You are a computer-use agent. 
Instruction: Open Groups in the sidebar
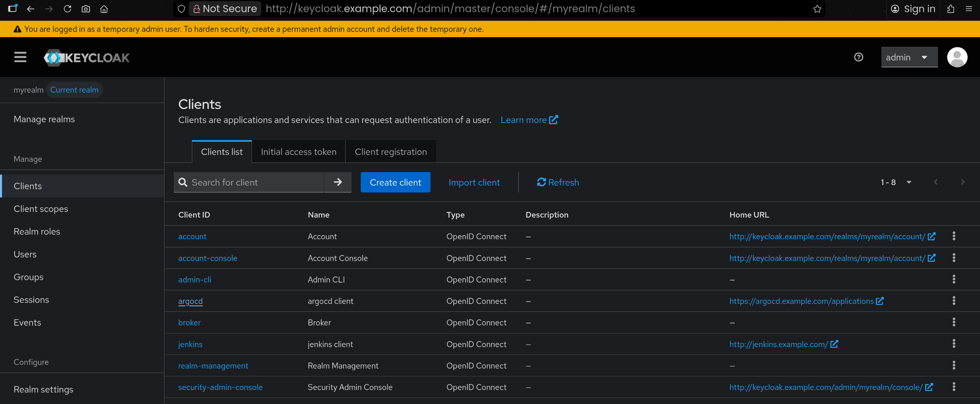pos(82,277)
